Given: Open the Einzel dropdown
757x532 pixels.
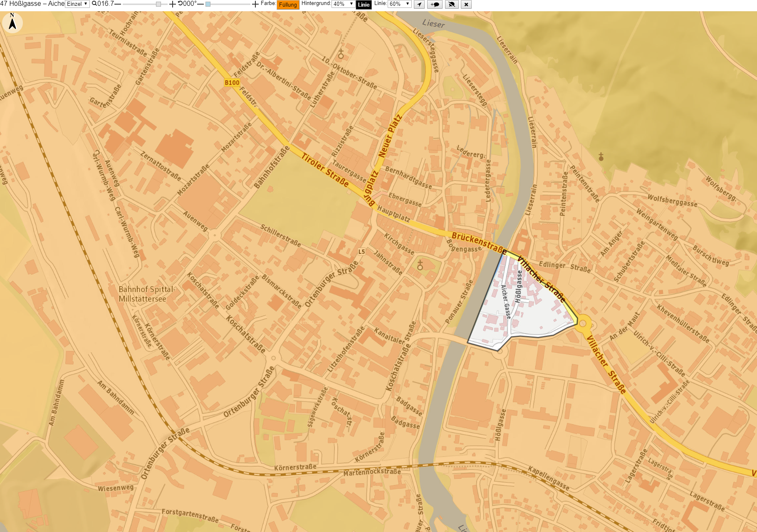Looking at the screenshot, I should pyautogui.click(x=77, y=4).
